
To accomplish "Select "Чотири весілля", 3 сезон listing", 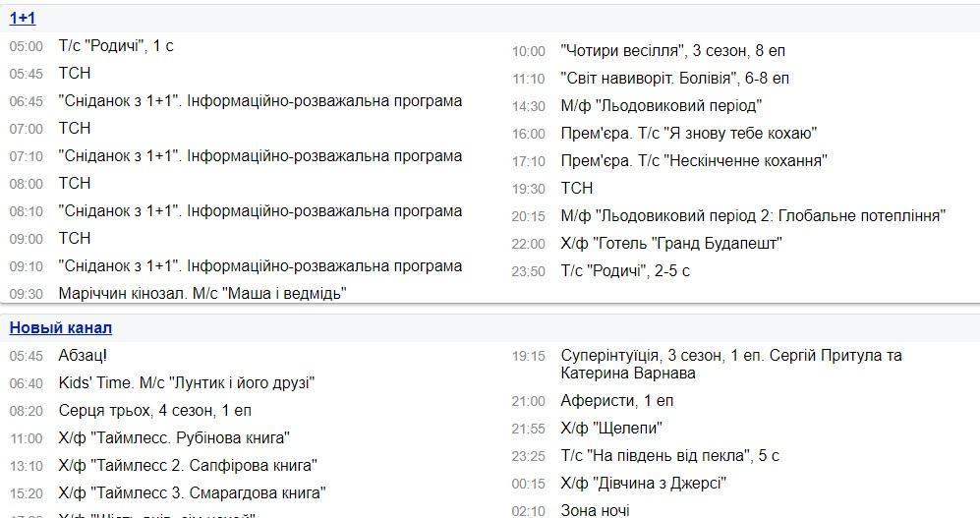I will tap(673, 50).
